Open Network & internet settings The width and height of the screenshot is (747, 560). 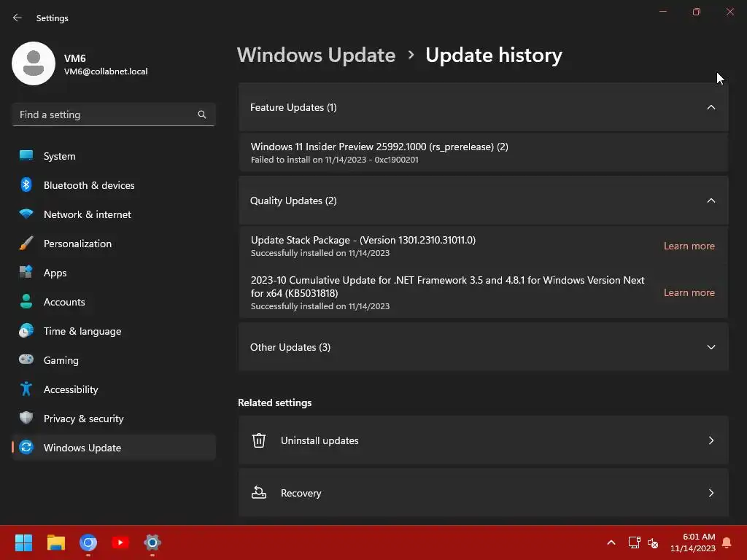[114, 214]
